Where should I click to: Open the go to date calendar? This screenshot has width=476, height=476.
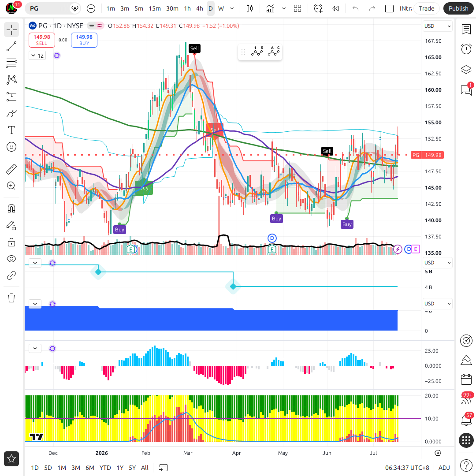(x=164, y=468)
